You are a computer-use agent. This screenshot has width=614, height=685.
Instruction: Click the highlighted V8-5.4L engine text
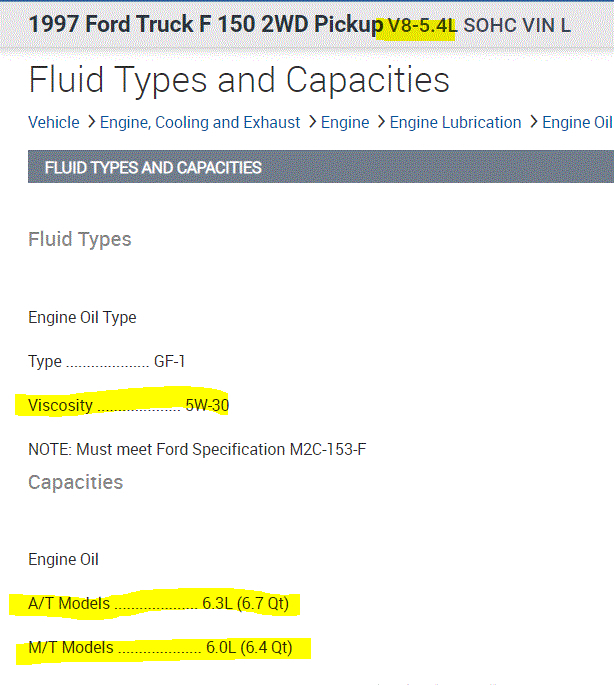422,25
